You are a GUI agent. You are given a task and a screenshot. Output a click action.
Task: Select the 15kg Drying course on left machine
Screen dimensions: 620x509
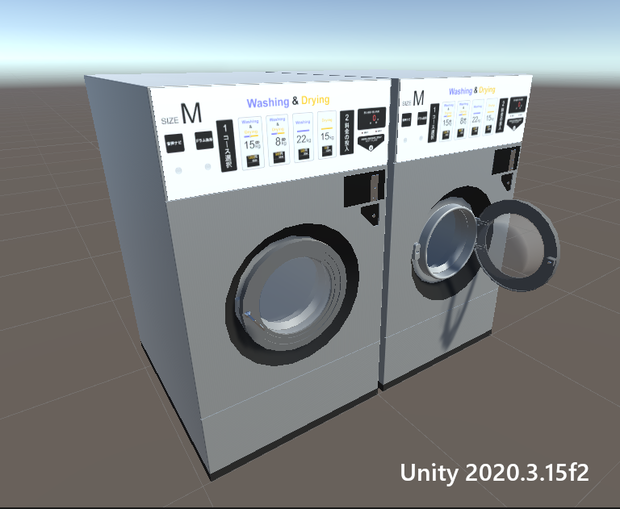pos(327,134)
